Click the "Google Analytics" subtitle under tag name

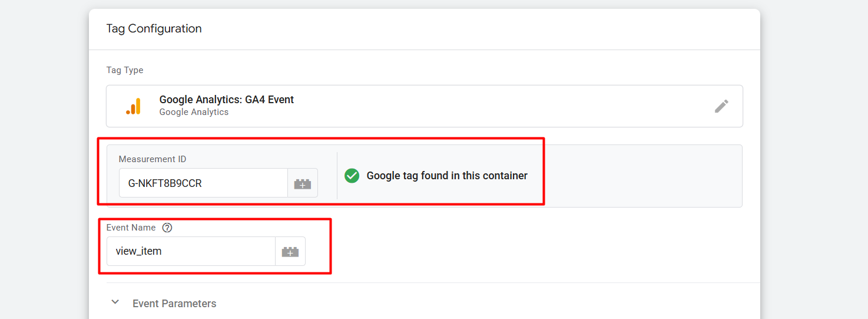(194, 112)
